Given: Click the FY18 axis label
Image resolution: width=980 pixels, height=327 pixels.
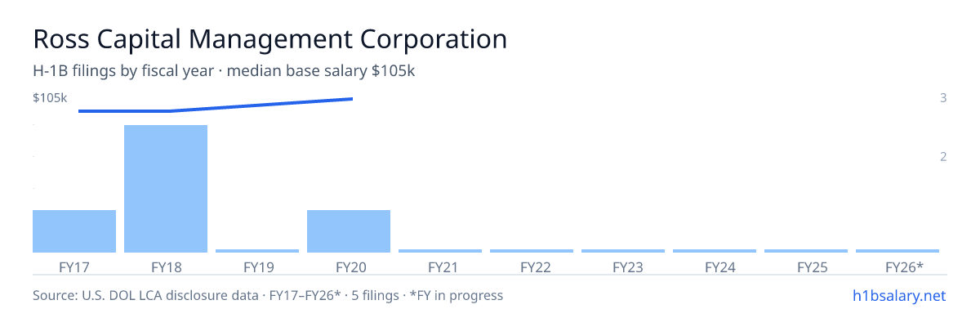Looking at the screenshot, I should click(166, 267).
